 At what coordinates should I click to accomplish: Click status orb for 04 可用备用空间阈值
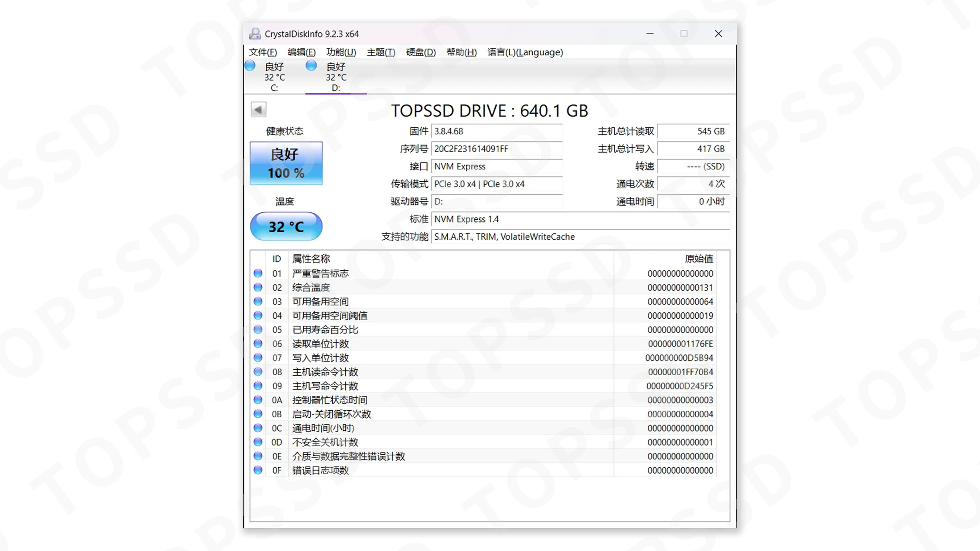coord(258,316)
